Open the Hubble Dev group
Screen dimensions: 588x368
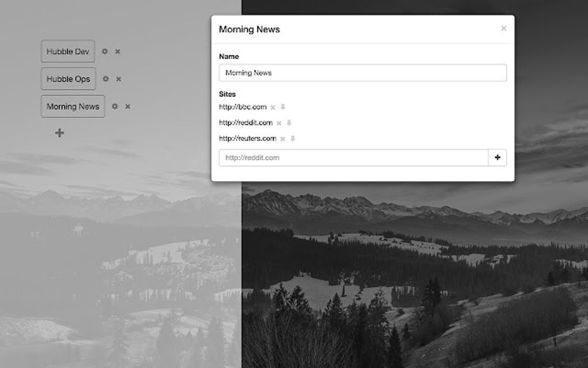tap(67, 51)
